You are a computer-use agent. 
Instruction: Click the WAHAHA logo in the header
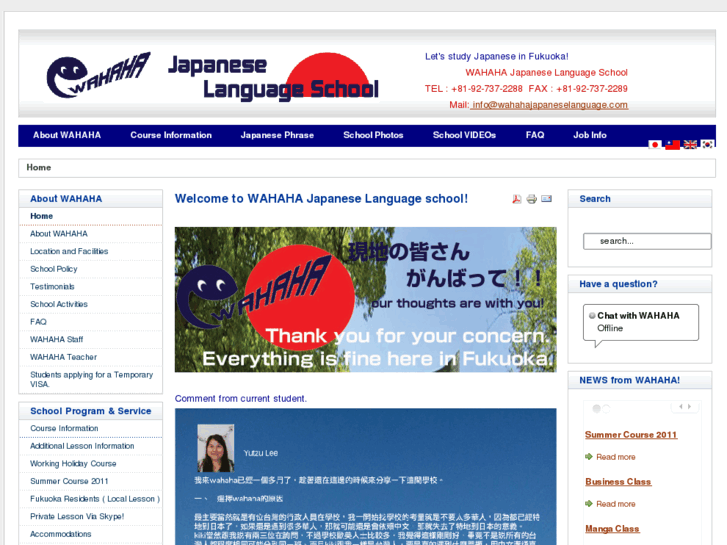pyautogui.click(x=98, y=75)
